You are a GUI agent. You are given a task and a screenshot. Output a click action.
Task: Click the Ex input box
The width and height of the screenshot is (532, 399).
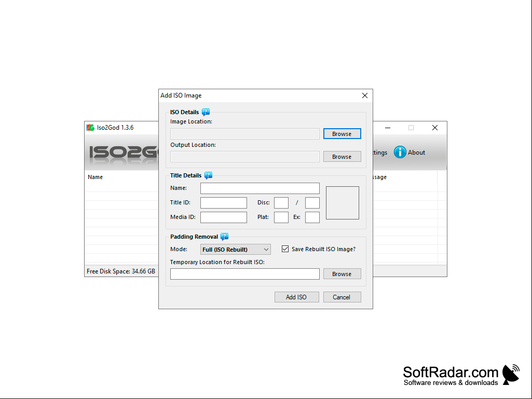coord(312,217)
